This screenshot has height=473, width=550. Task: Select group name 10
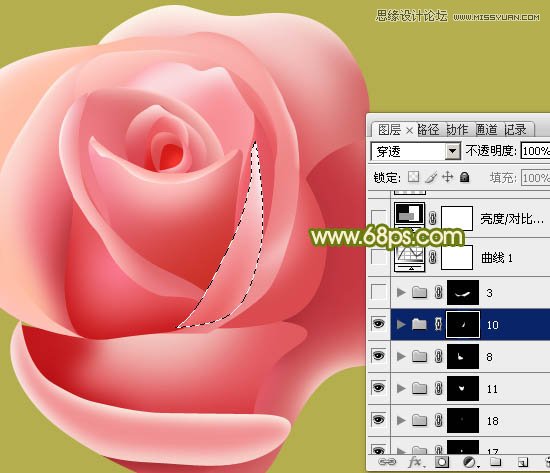click(x=492, y=325)
